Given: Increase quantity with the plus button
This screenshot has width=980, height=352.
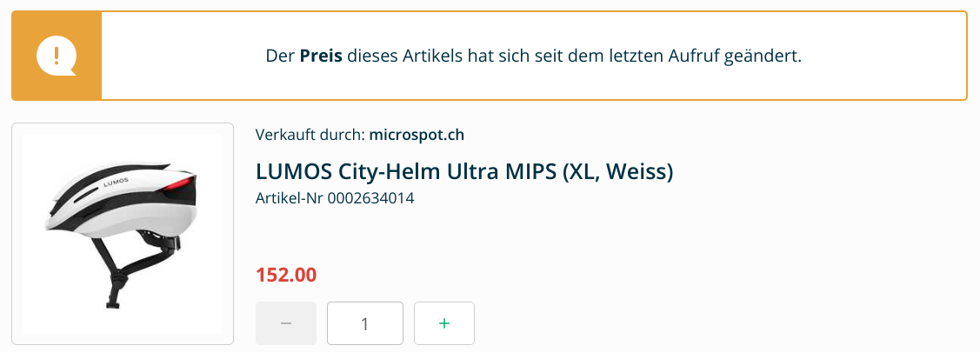Looking at the screenshot, I should tap(444, 323).
